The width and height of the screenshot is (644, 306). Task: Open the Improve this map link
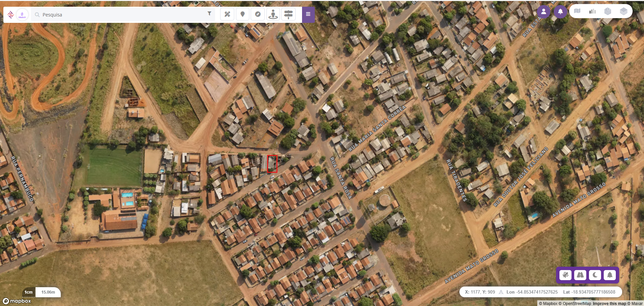(609, 303)
